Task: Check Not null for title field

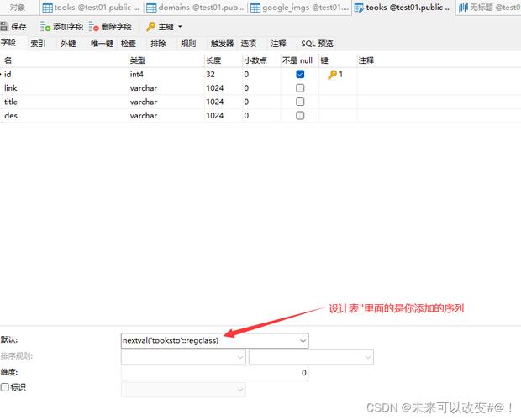Action: [300, 102]
